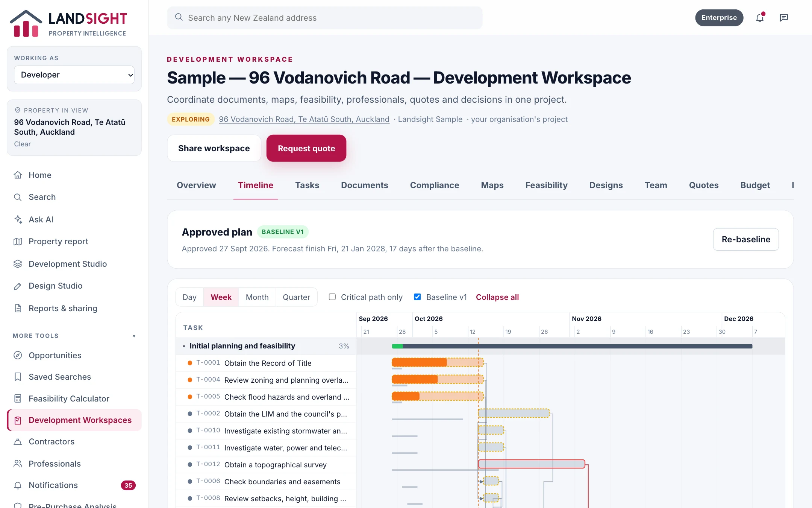The height and width of the screenshot is (508, 812).
Task: Open Search from the sidebar
Action: point(74,197)
